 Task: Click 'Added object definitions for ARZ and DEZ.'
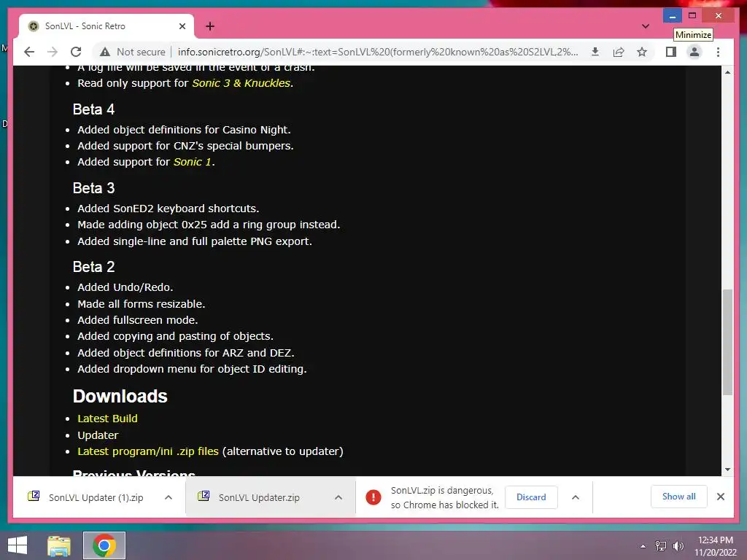click(x=186, y=353)
